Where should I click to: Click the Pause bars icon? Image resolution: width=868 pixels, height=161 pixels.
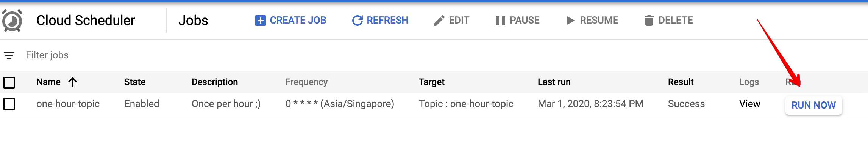pyautogui.click(x=500, y=21)
